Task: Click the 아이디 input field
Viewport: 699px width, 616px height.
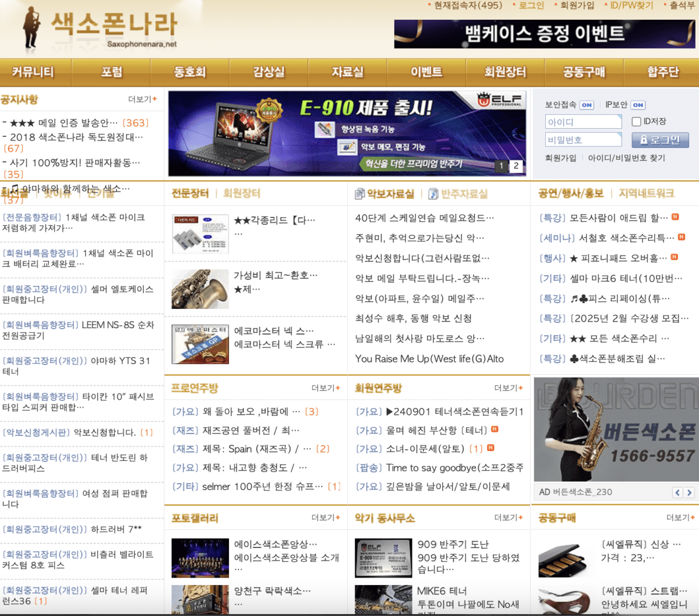Action: [x=584, y=122]
